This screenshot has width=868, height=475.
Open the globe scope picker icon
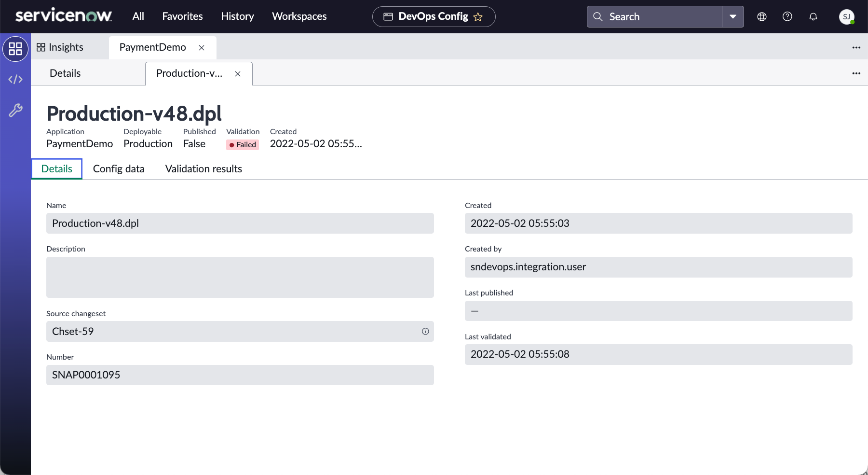point(762,16)
